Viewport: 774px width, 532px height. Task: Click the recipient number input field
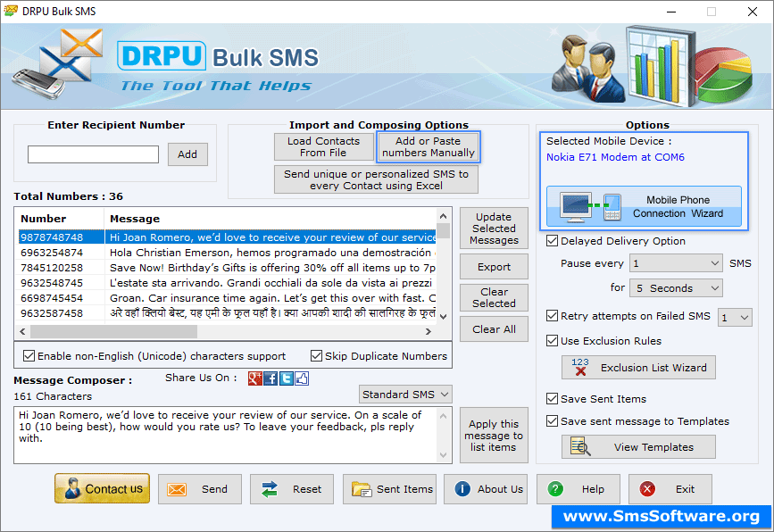point(94,154)
